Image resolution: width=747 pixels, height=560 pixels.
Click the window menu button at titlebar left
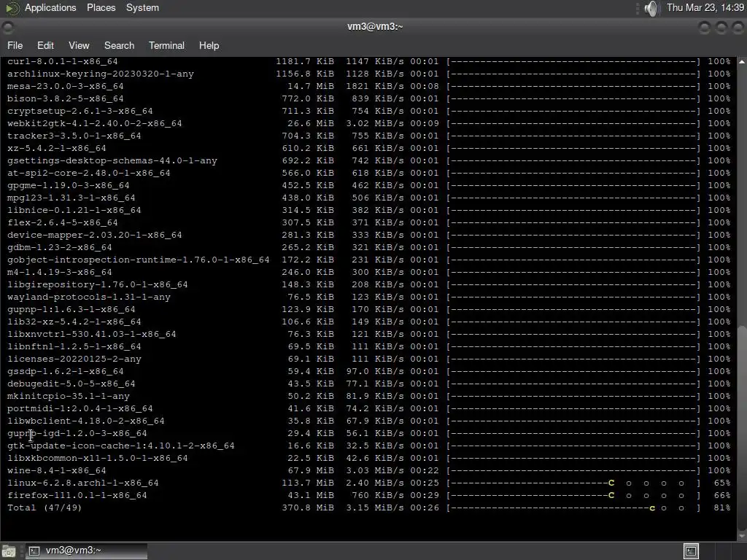tap(7, 27)
